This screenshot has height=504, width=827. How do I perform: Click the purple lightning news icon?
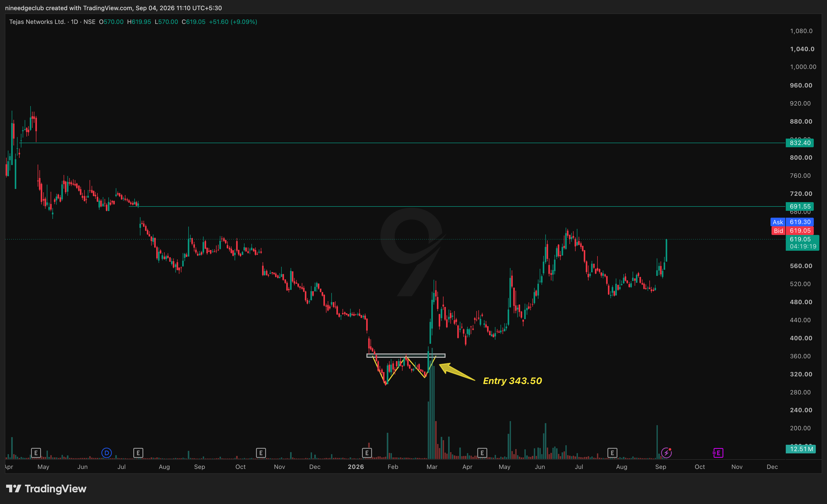coord(666,453)
